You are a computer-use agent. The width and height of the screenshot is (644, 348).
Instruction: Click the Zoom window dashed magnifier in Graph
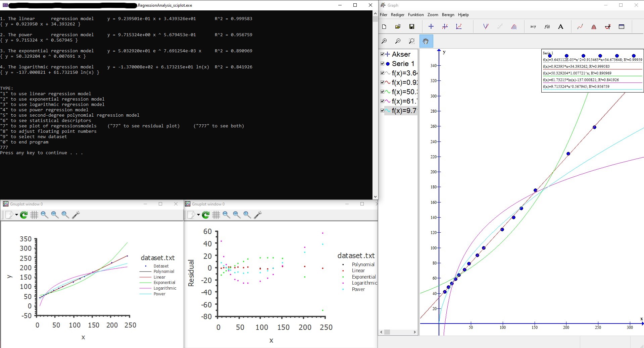(412, 41)
